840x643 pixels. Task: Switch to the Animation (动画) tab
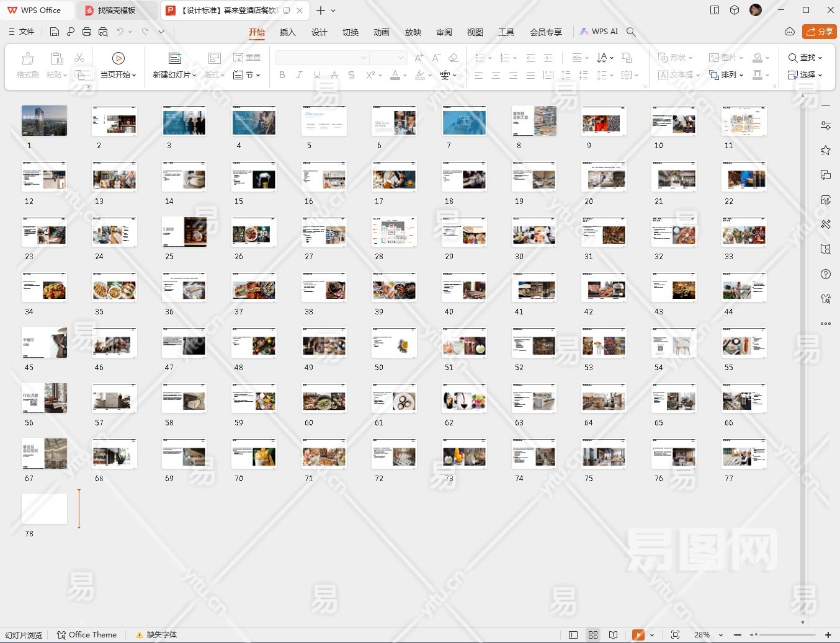tap(382, 32)
